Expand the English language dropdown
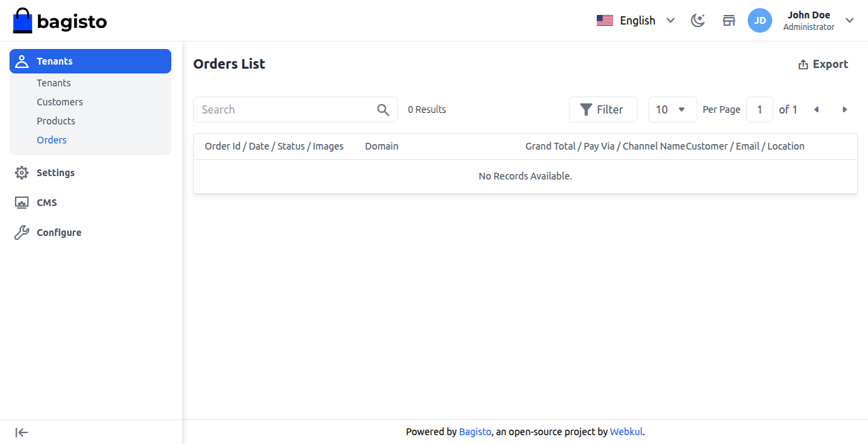Screen dimensions: 868x444 [636, 20]
